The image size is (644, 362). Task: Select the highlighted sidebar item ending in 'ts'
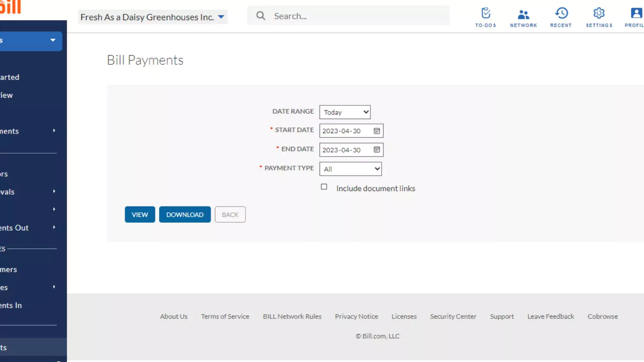pos(33,348)
